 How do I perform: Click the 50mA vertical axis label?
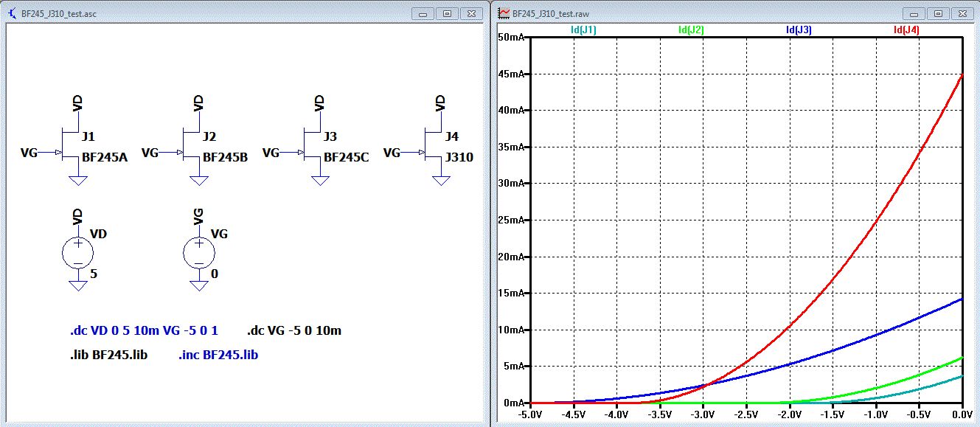point(511,38)
